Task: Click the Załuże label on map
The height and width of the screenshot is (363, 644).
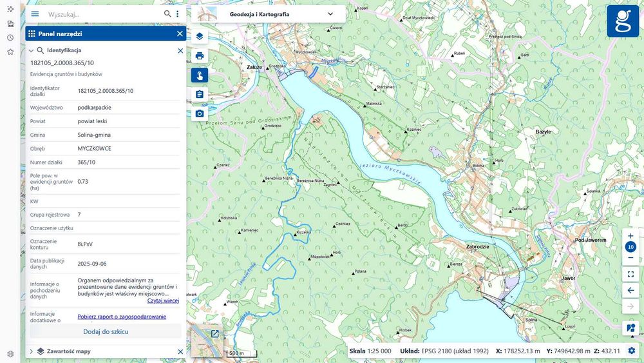Action: click(x=254, y=67)
